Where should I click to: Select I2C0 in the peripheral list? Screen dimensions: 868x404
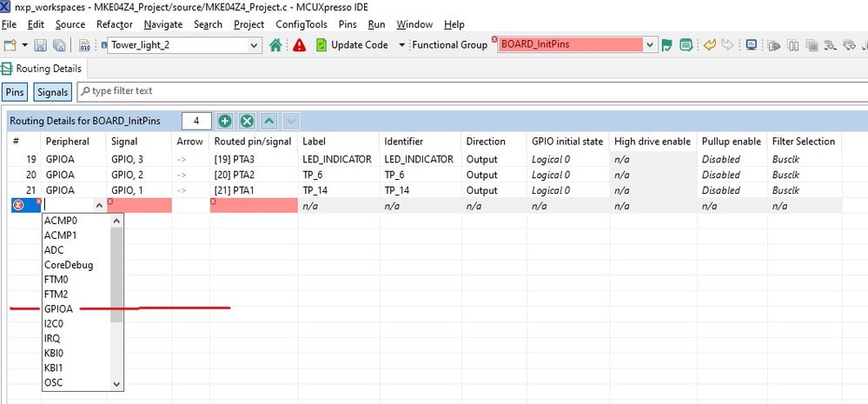coord(76,323)
